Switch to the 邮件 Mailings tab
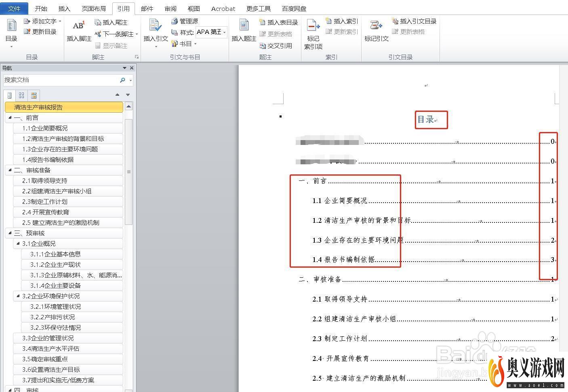The image size is (568, 392). [147, 8]
